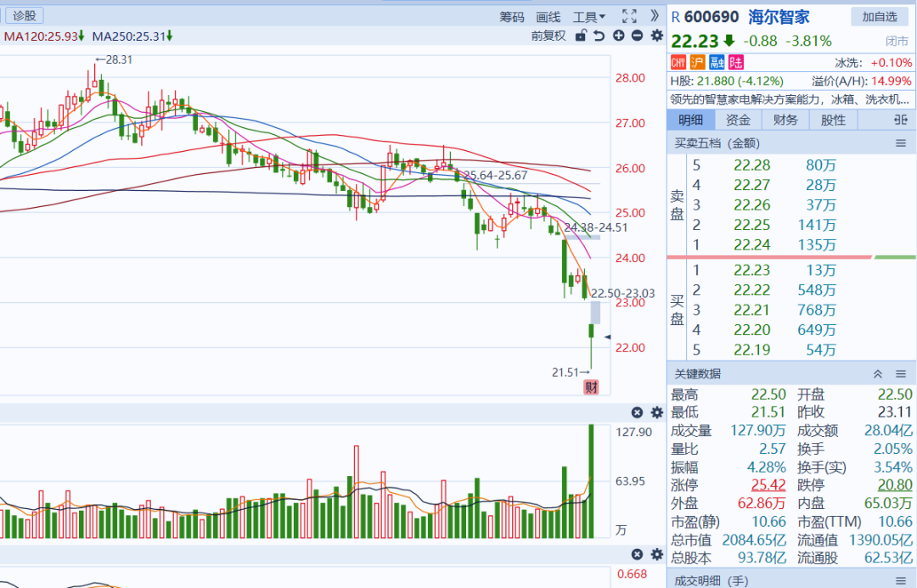Switch to the 财务 tab
The image size is (917, 588).
click(785, 120)
